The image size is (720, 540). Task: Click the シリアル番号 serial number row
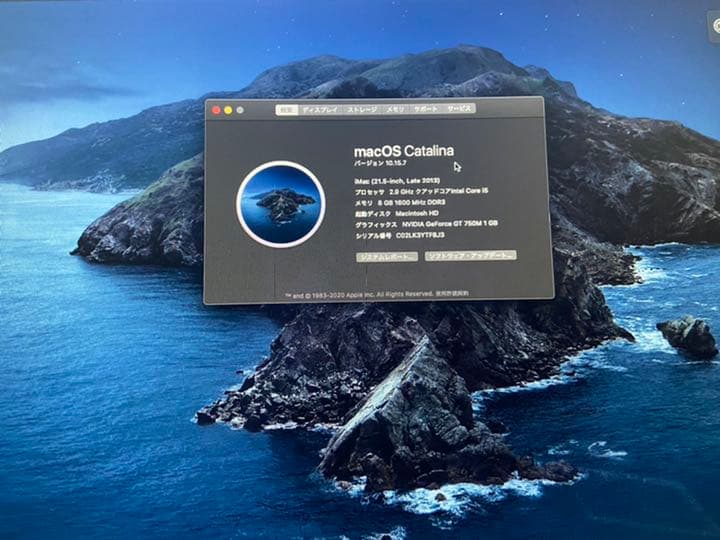(400, 236)
